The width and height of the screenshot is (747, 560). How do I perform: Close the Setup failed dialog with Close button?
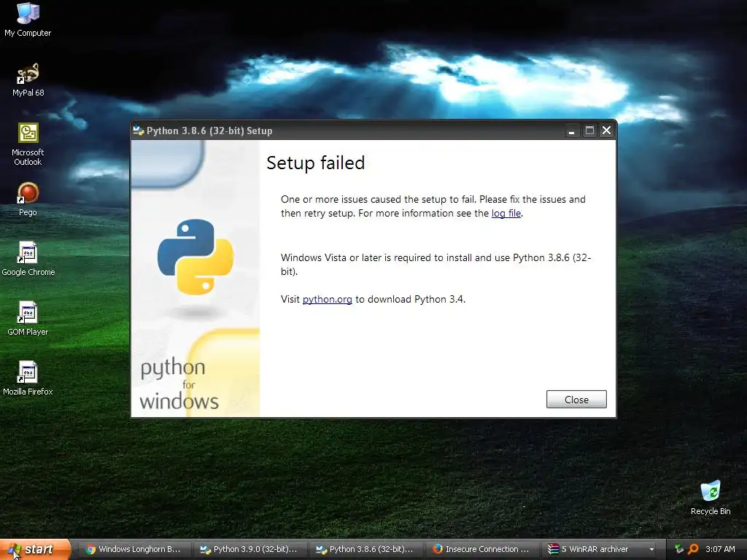click(x=576, y=400)
